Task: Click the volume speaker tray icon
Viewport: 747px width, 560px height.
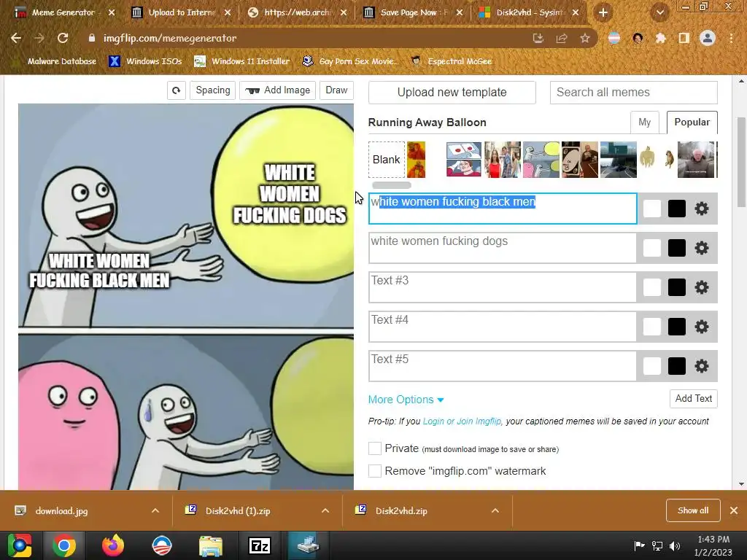Action: tap(675, 545)
